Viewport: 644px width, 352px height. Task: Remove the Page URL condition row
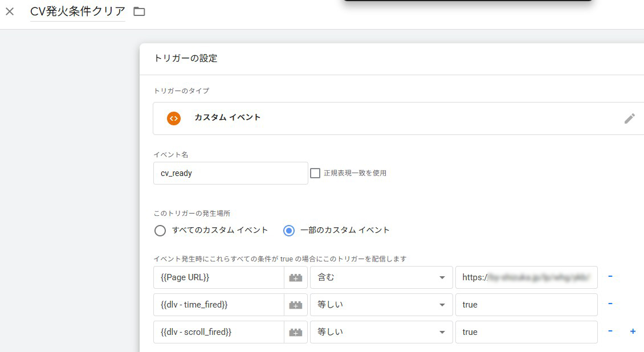[610, 276]
